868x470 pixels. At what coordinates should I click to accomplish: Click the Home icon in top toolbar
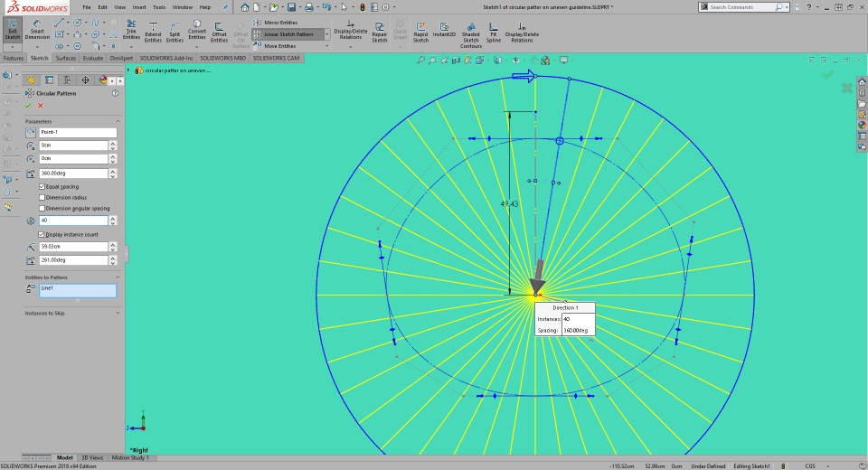coord(245,7)
